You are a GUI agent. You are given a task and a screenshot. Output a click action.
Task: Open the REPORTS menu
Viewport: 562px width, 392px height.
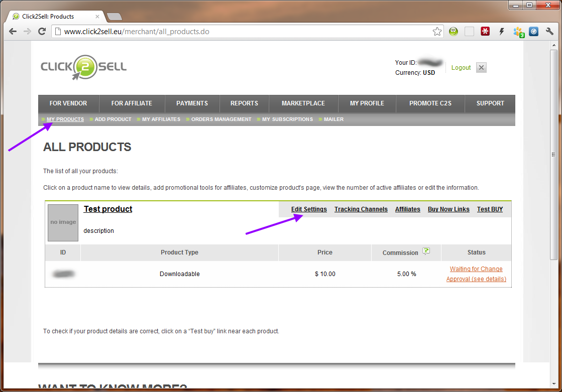coord(244,103)
